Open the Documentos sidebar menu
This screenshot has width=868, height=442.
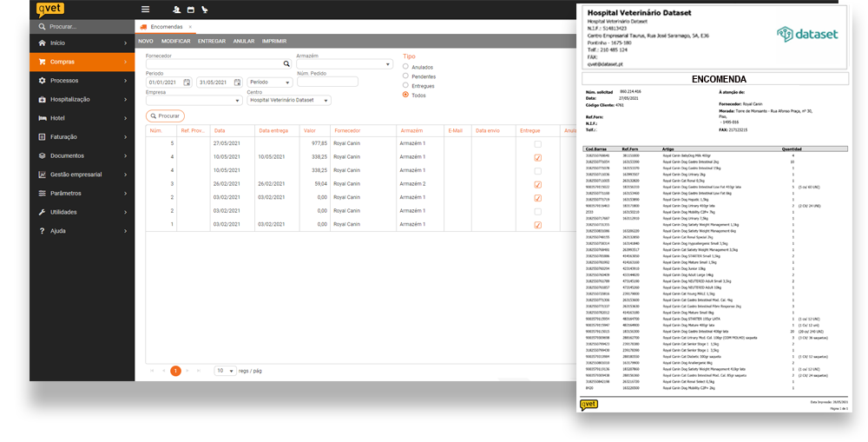click(82, 155)
